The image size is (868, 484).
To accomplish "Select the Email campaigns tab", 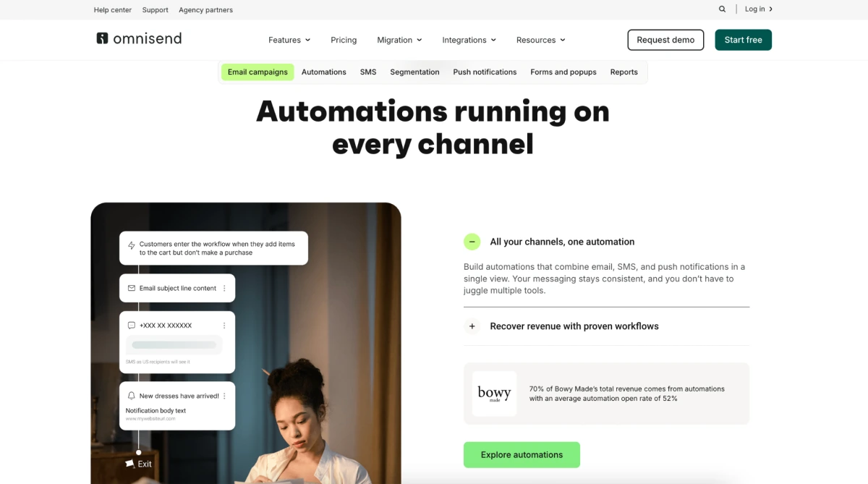I will click(258, 72).
